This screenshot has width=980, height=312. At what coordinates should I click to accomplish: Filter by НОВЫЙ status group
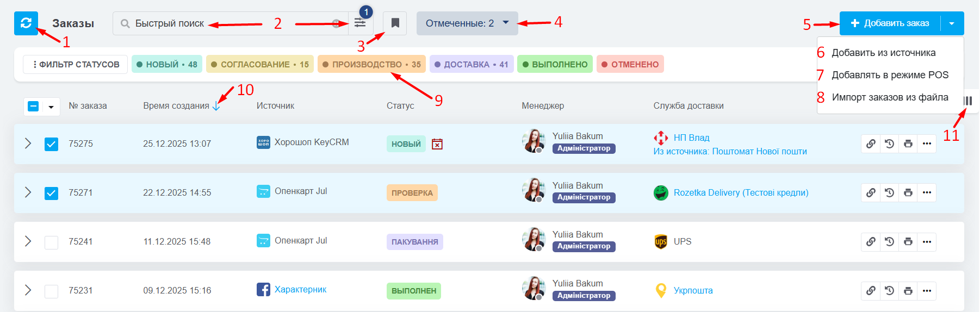coord(166,64)
